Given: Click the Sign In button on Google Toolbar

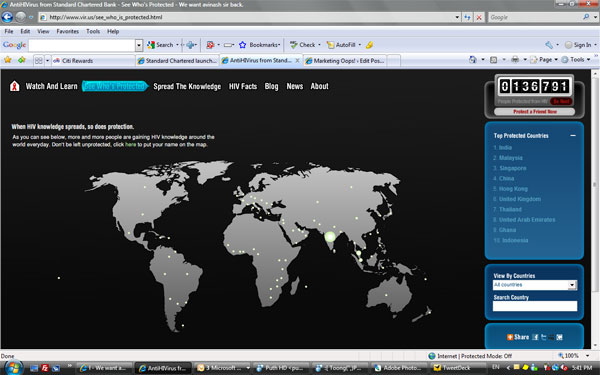Looking at the screenshot, I should coord(578,45).
